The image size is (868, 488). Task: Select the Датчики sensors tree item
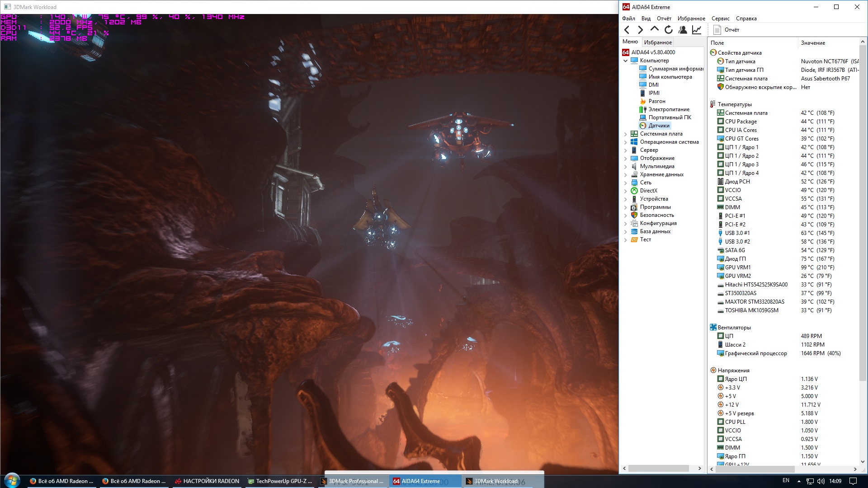point(659,126)
